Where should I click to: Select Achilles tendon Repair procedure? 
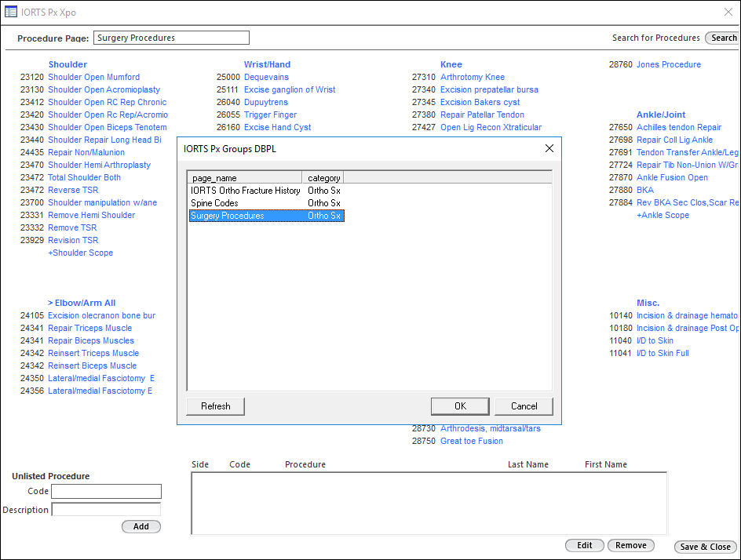679,128
